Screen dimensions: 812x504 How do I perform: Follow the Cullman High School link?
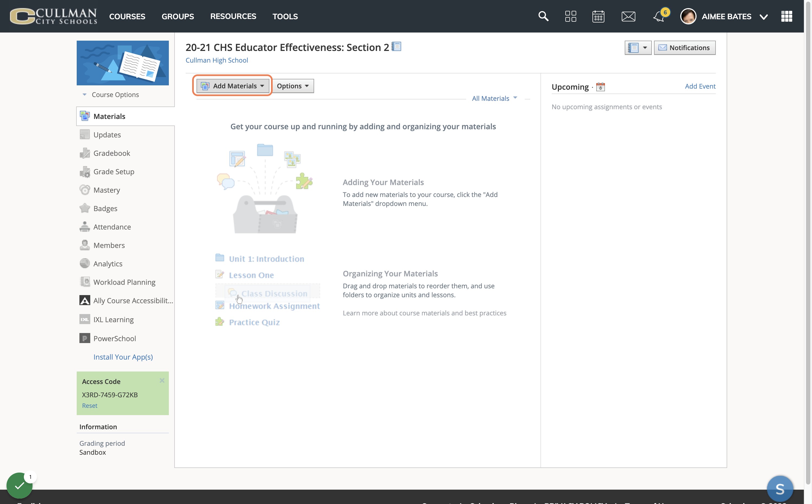tap(217, 60)
